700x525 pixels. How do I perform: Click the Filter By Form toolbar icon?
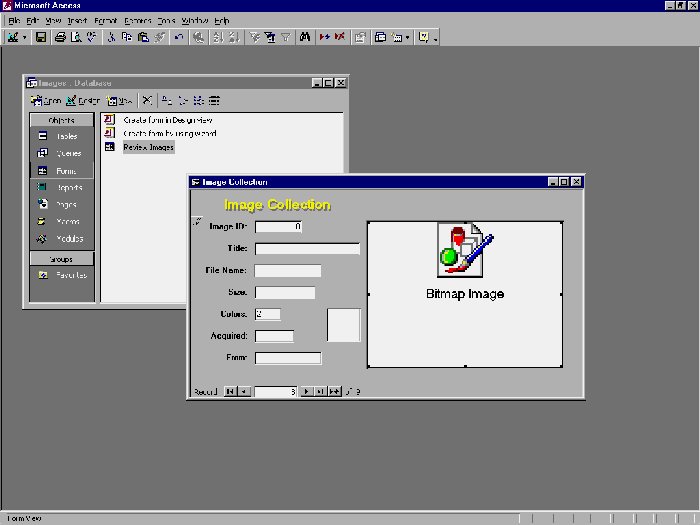(269, 37)
